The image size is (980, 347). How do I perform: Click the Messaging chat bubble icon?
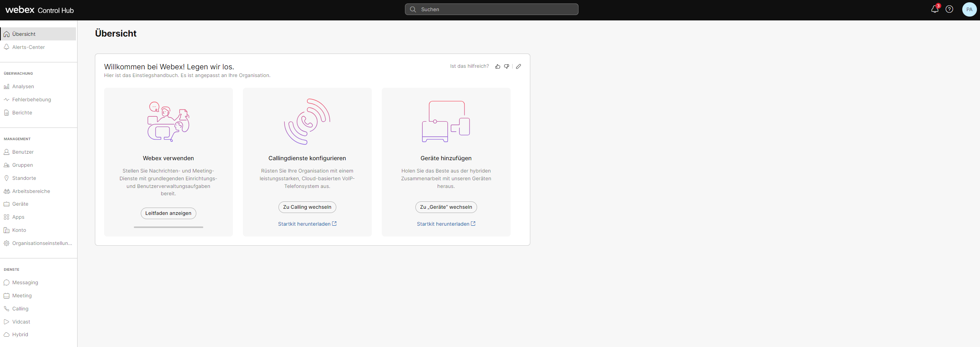(x=7, y=283)
